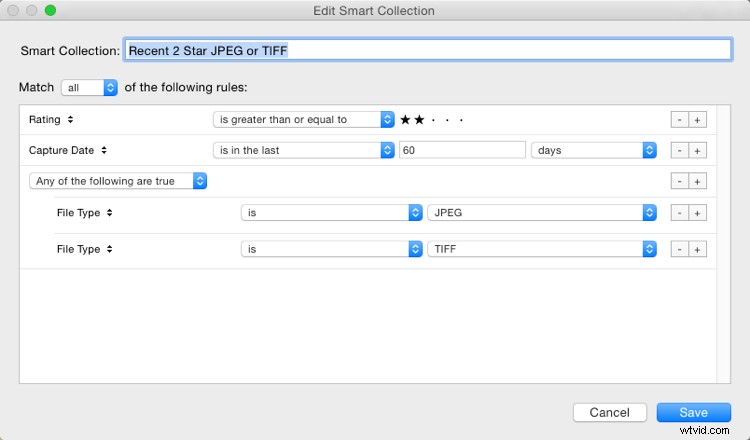Open the Match all dropdown
The height and width of the screenshot is (440, 750).
89,88
